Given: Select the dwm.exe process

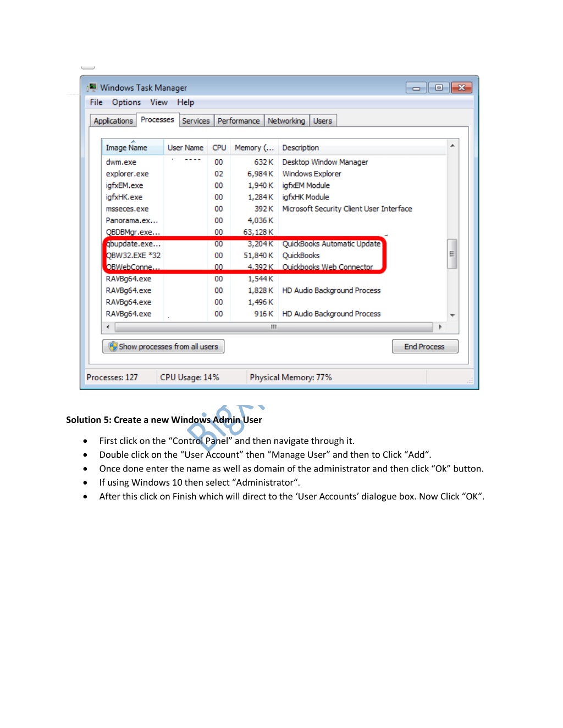Looking at the screenshot, I should coord(274,162).
